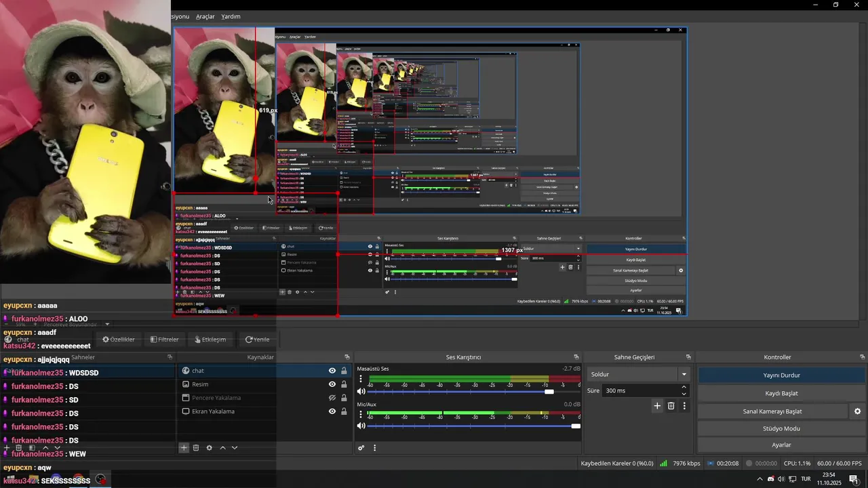The width and height of the screenshot is (868, 488).
Task: Open the taskbar clock showing 23:54
Action: [829, 479]
